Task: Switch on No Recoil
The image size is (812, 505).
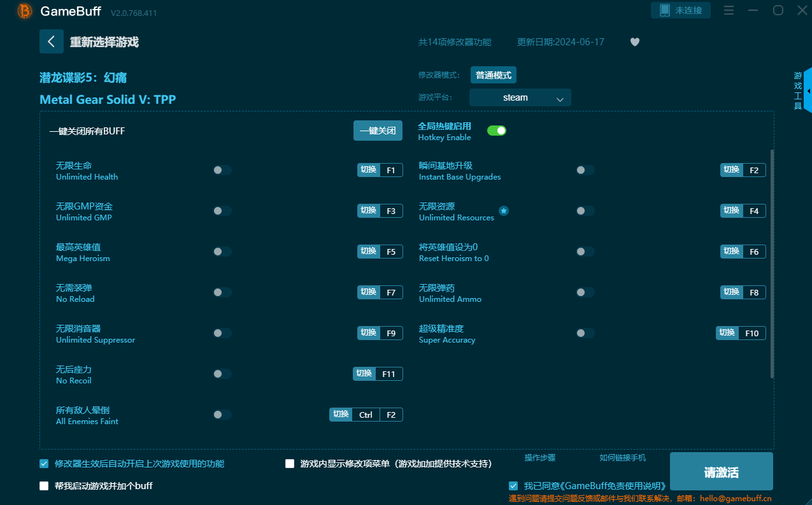Action: tap(222, 374)
